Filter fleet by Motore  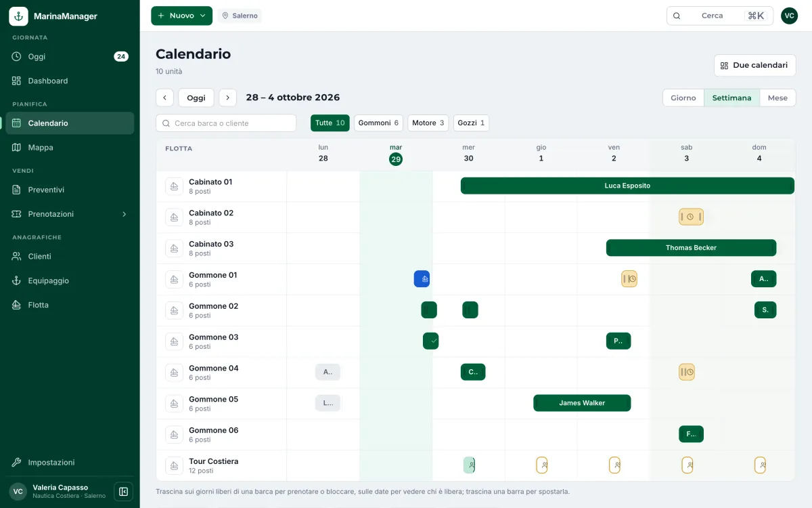coord(428,123)
